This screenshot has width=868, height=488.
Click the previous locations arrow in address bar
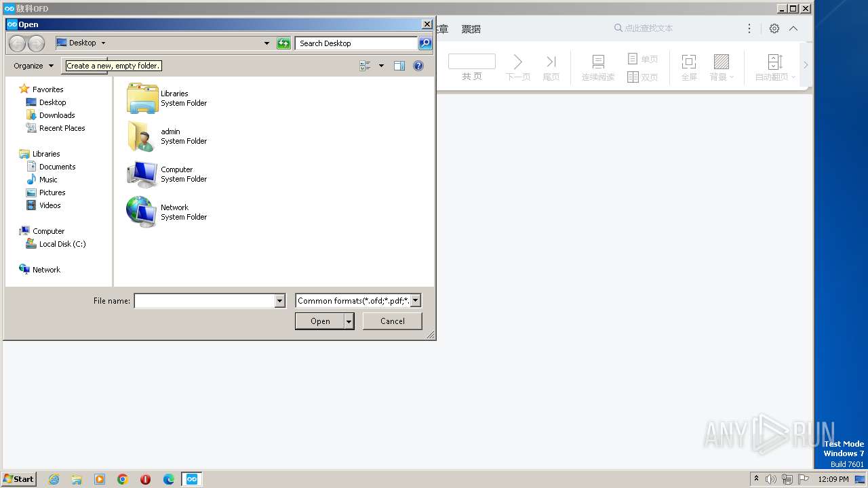click(267, 43)
